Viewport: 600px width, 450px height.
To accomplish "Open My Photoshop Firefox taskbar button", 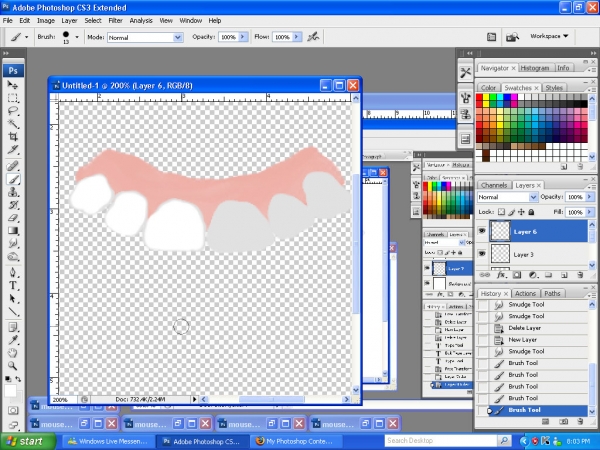I will pyautogui.click(x=295, y=441).
